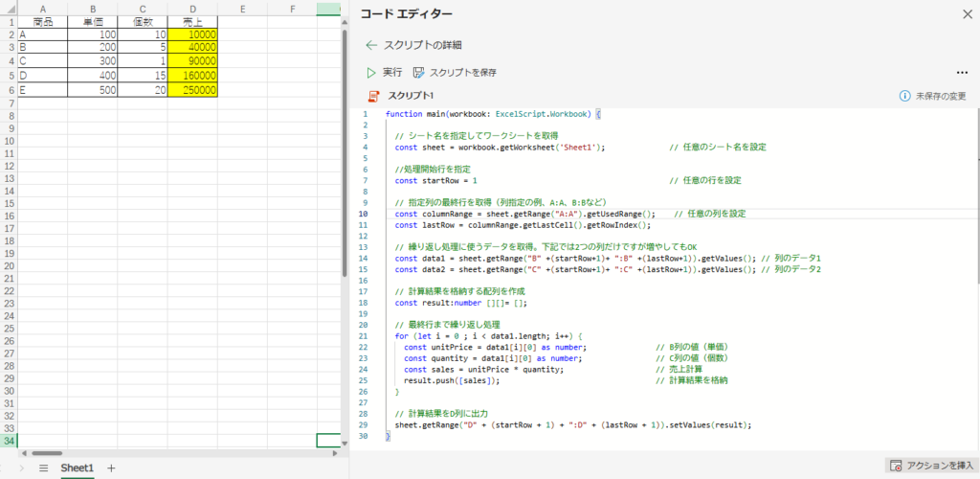The image size is (980, 479).
Task: Click line number 30 in the gutter
Action: click(x=363, y=436)
